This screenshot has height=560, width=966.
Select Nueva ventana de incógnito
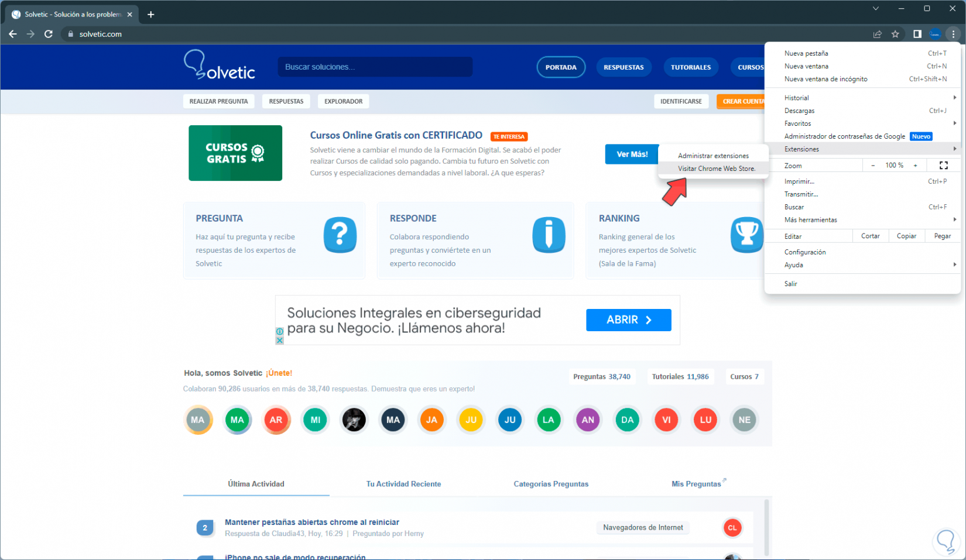coord(862,79)
